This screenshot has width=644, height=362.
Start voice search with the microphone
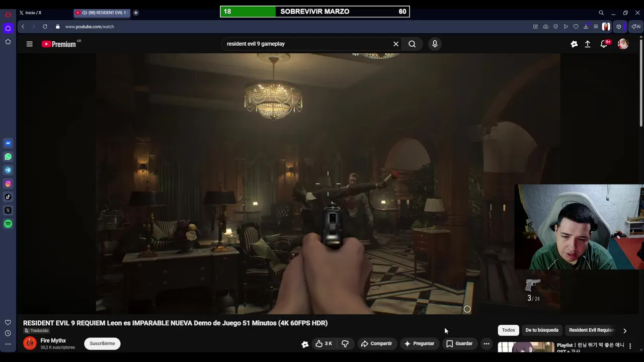tap(435, 44)
